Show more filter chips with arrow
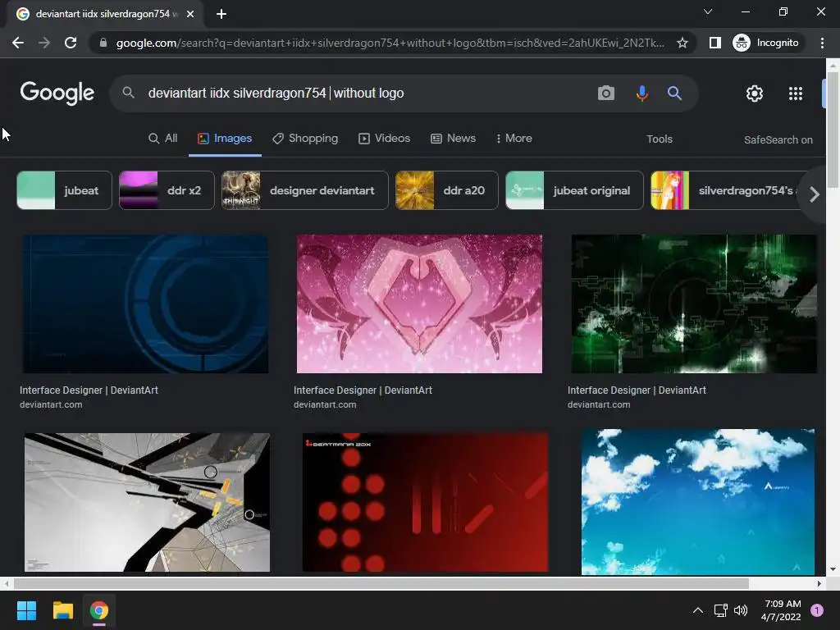Screen dimensions: 840x630 coord(814,194)
